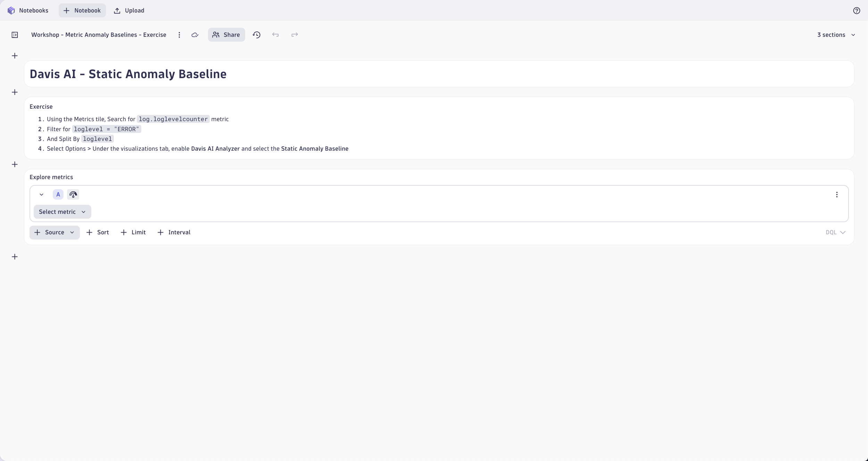Screen dimensions: 868x461
Task: Open the query A three-dot menu
Action: 837,194
